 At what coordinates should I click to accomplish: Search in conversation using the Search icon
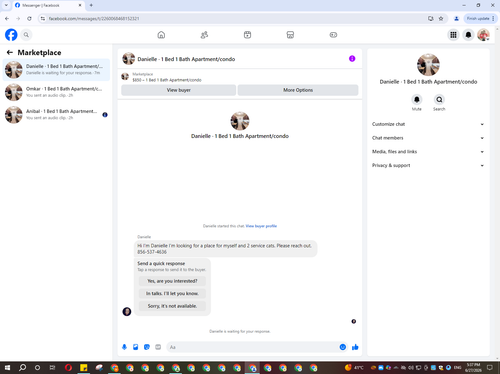tap(439, 99)
